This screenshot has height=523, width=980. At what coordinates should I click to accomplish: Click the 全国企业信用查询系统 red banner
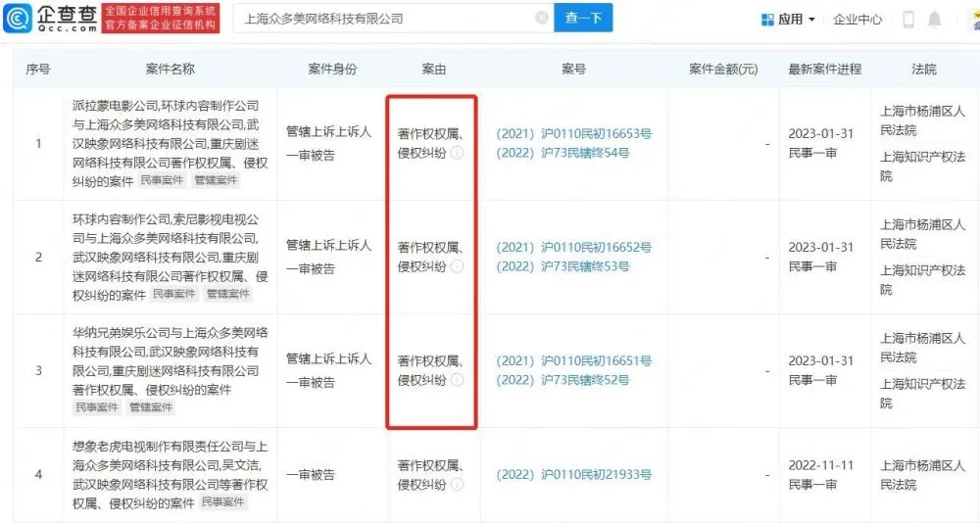click(x=161, y=19)
